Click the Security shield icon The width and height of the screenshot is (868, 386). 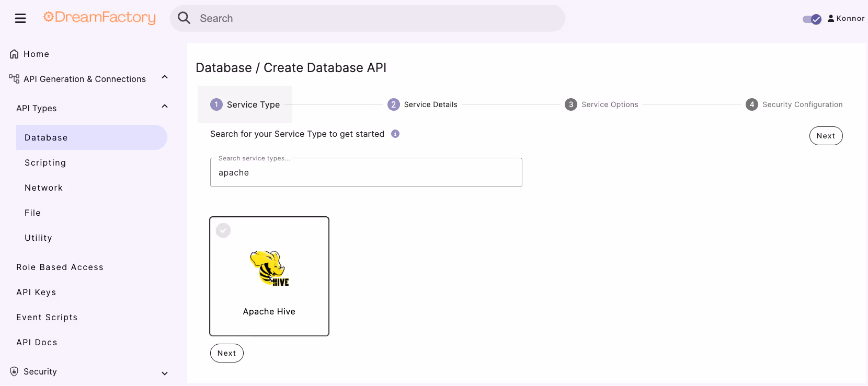tap(14, 371)
